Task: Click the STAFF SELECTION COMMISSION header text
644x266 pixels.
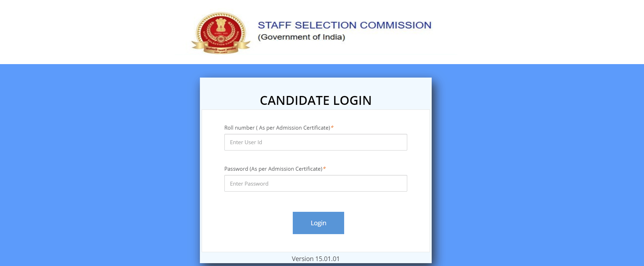Action: pos(344,25)
